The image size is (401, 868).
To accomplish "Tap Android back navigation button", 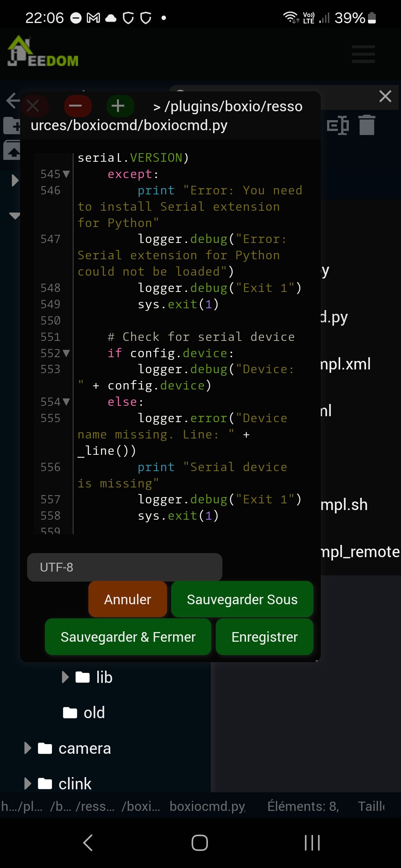I will [88, 843].
